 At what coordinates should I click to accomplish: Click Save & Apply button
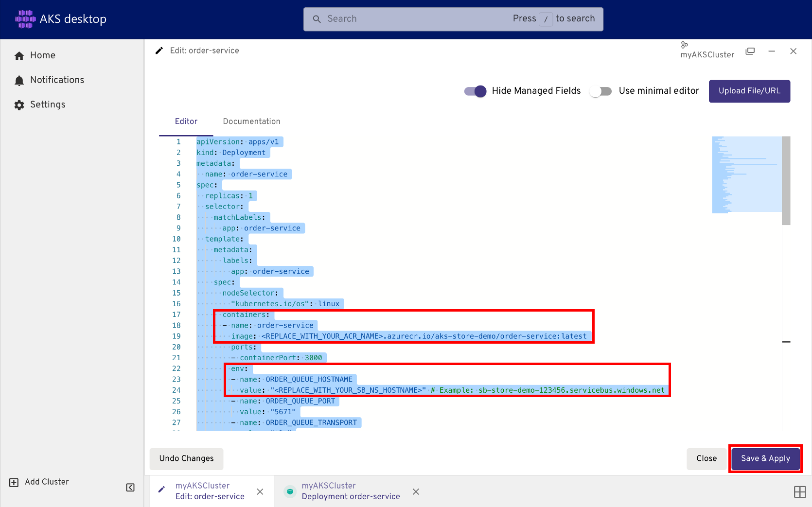click(766, 459)
